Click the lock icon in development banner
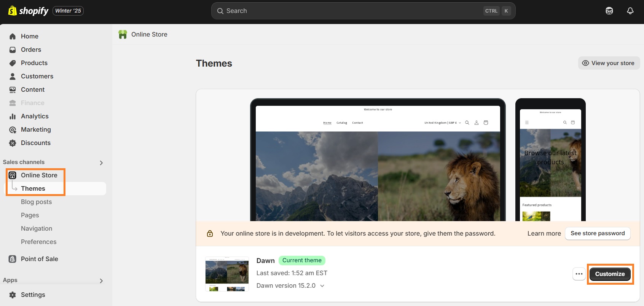The height and width of the screenshot is (306, 644). (210, 234)
